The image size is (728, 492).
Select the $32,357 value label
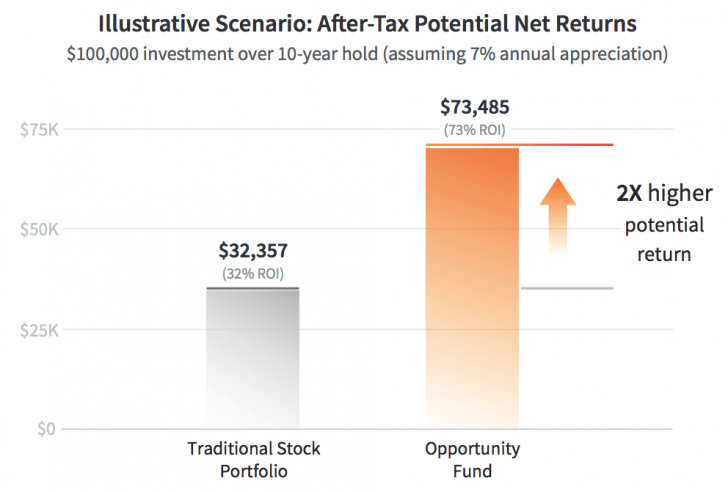click(x=253, y=252)
